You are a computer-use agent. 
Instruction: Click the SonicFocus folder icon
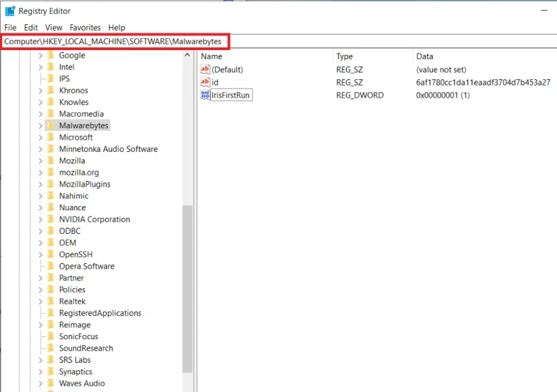(51, 336)
